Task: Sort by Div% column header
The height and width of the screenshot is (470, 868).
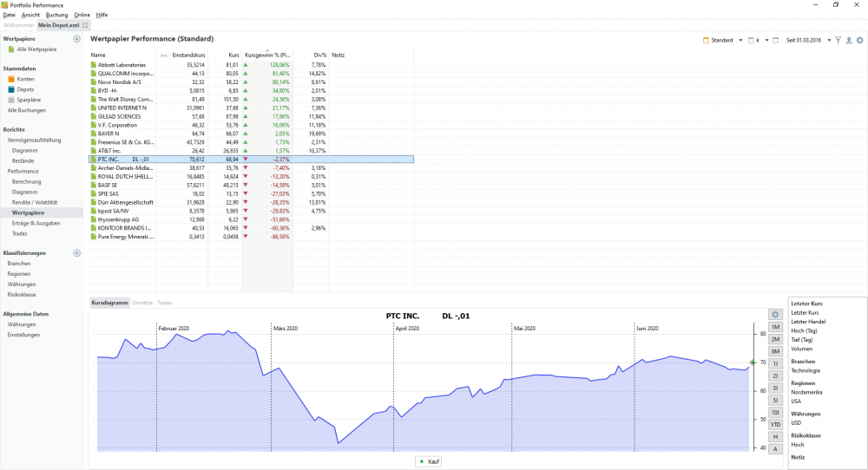Action: coord(320,55)
